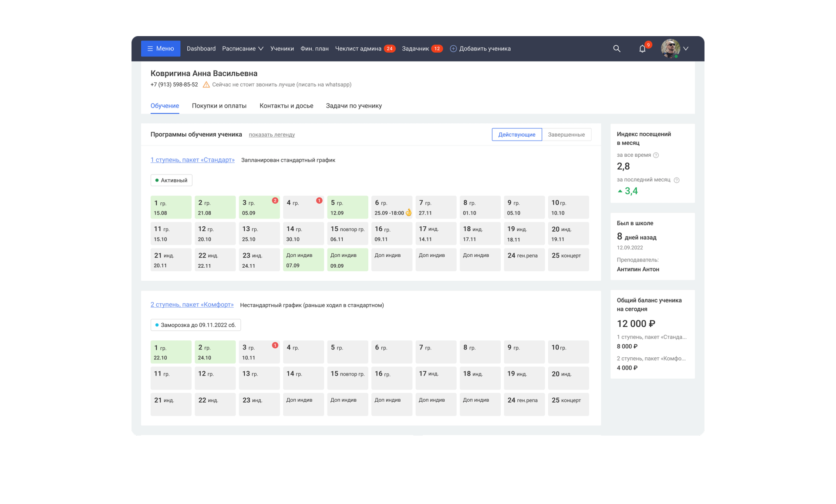Click the показать легенду link
Screen dimensions: 836x504
tap(272, 135)
